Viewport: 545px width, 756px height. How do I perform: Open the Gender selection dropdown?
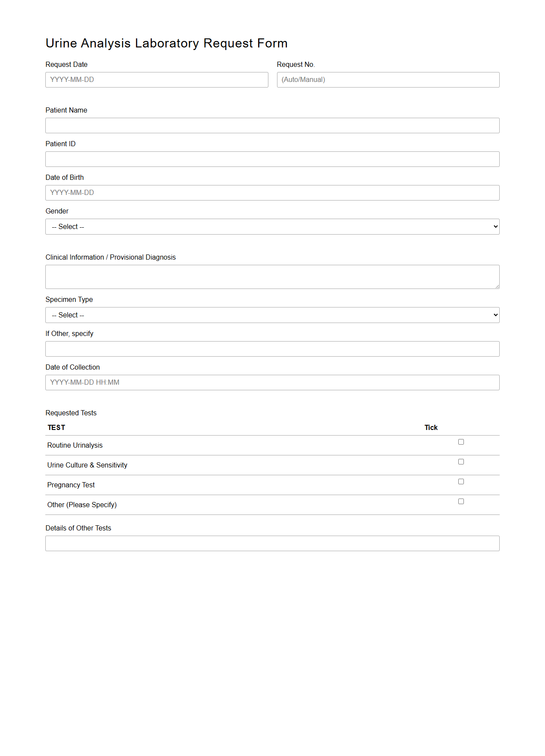[x=272, y=226]
